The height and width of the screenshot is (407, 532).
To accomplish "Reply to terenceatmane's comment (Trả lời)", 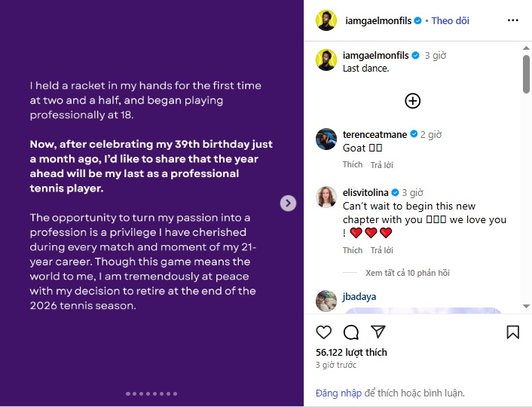I will [x=381, y=164].
